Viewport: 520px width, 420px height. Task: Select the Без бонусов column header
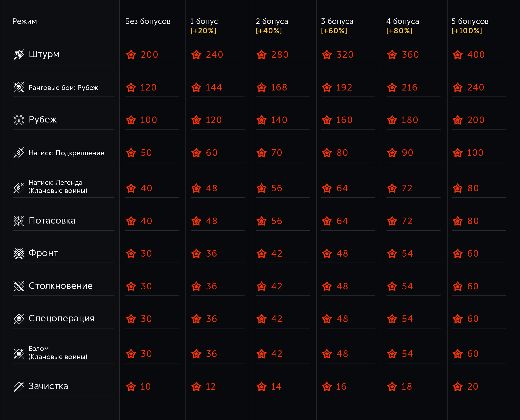pos(148,21)
